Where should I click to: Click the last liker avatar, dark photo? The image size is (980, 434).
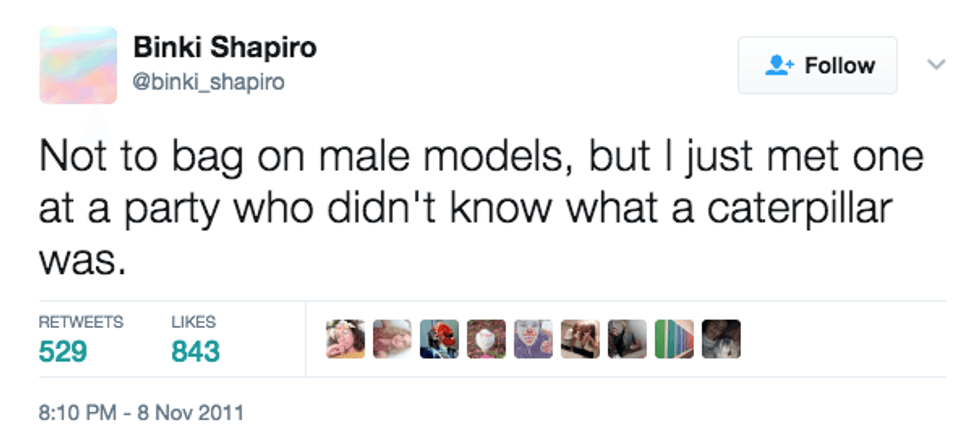coord(721,340)
